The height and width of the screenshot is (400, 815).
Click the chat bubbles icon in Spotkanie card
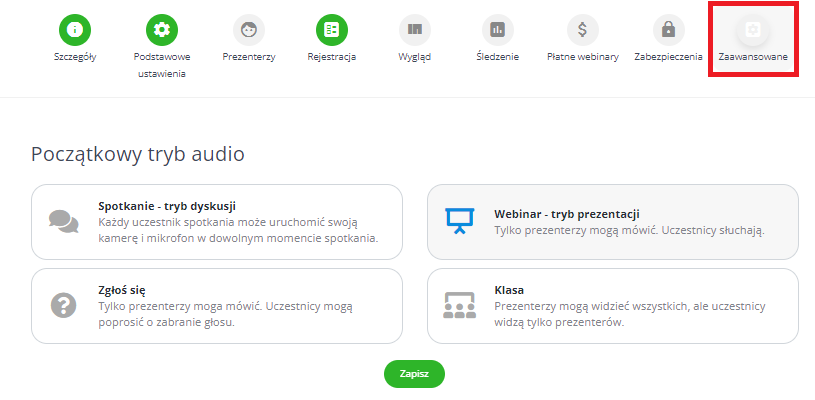coord(63,221)
